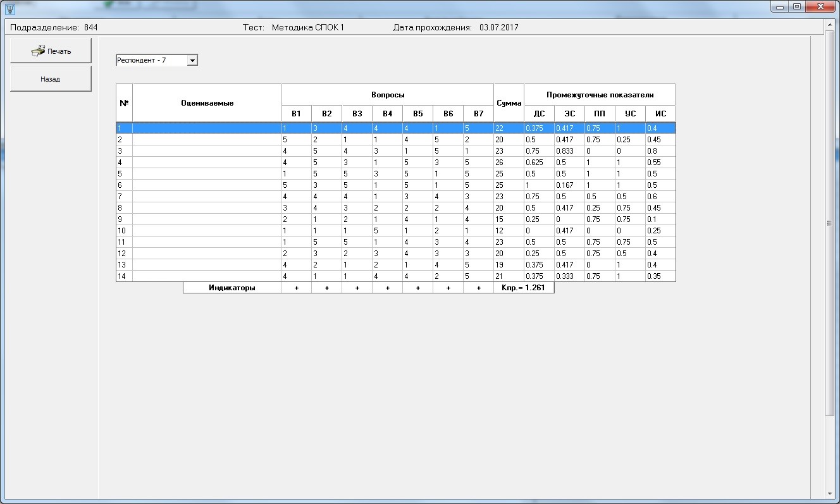
Task: Click the vertical scrollbar thumb
Action: tap(829, 223)
